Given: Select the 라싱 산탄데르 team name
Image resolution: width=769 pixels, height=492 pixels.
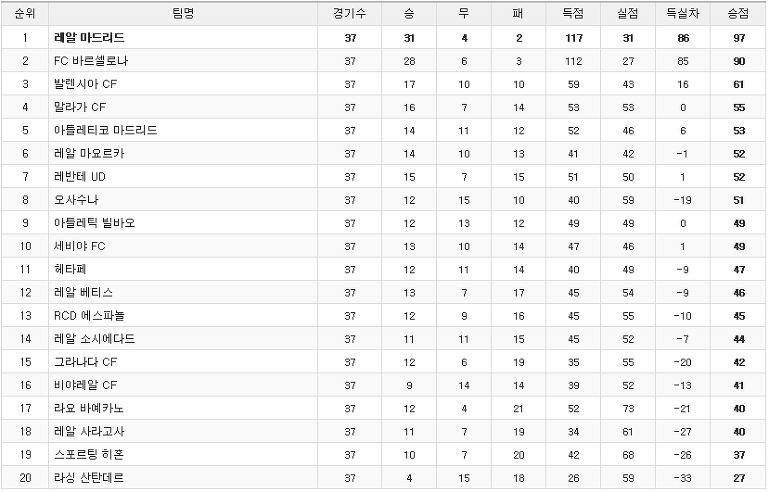Looking at the screenshot, I should [89, 478].
